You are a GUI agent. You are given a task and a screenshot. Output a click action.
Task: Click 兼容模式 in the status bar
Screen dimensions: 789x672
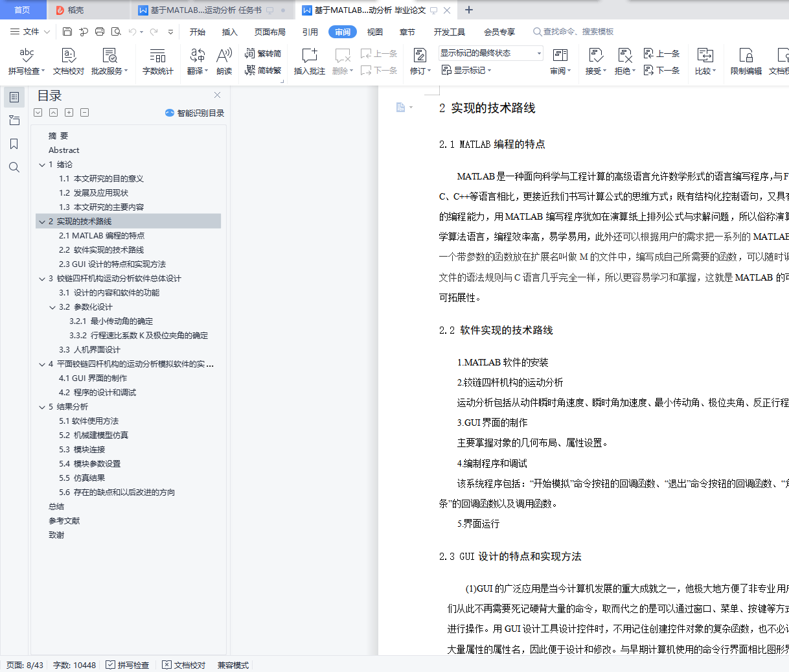tap(233, 665)
